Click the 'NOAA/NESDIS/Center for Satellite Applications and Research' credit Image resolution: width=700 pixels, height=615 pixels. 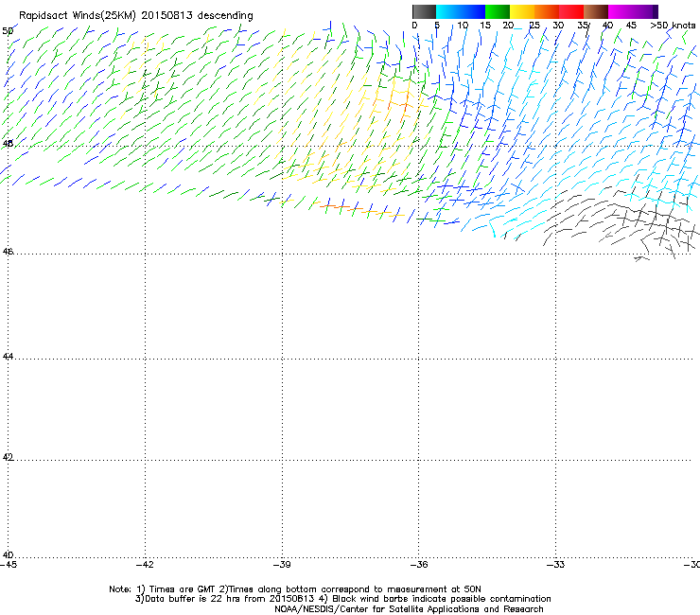tap(409, 609)
